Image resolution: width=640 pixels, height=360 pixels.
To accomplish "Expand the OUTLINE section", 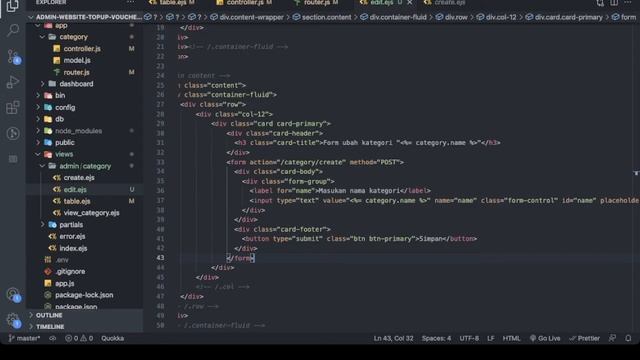I will tap(49, 315).
